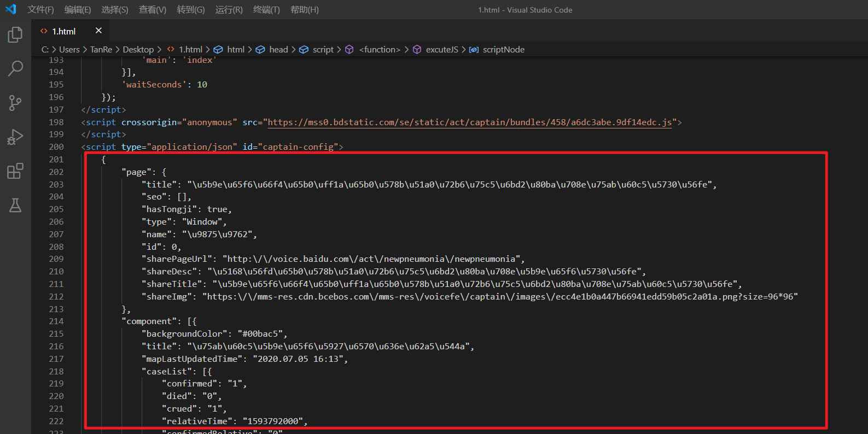Open the 选择(S) menu

pos(115,10)
